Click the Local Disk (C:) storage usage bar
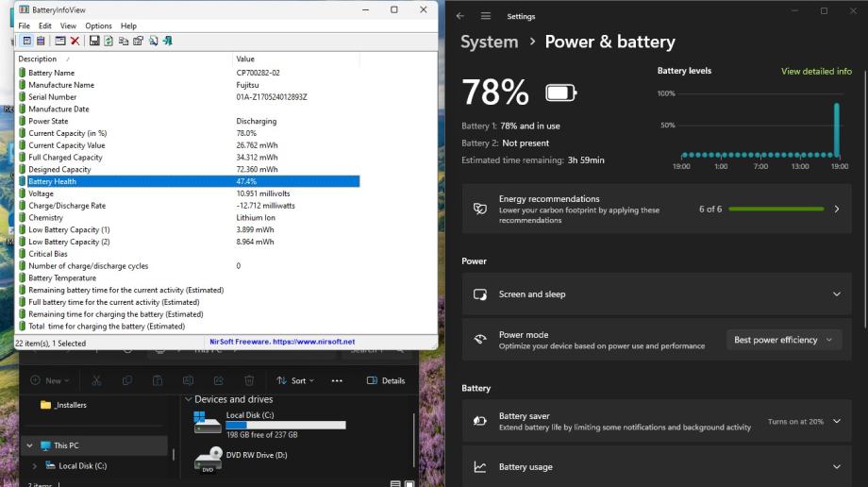868x487 pixels. pyautogui.click(x=286, y=425)
